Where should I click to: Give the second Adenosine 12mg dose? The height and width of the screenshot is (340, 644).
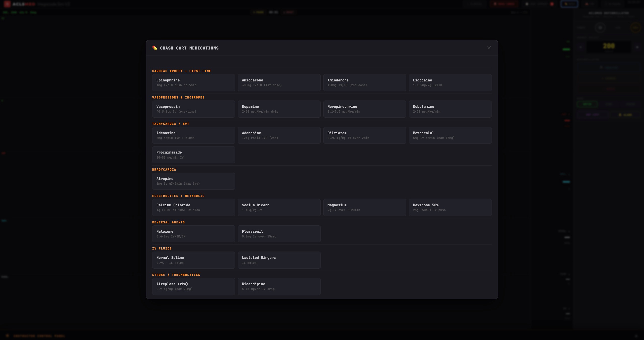tap(279, 135)
